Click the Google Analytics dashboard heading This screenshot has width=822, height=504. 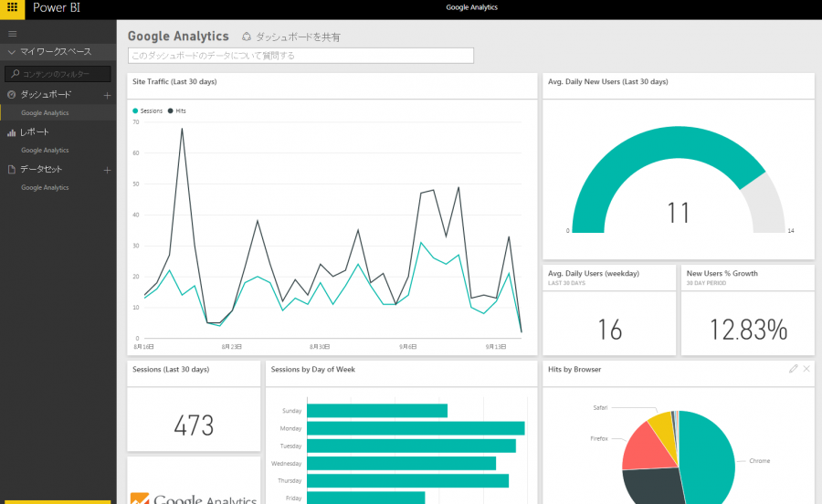pos(178,37)
